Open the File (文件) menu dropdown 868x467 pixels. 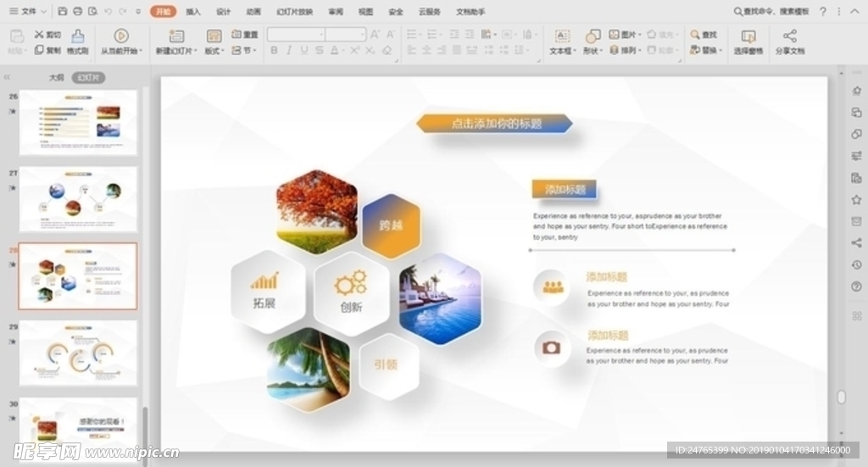[x=25, y=11]
